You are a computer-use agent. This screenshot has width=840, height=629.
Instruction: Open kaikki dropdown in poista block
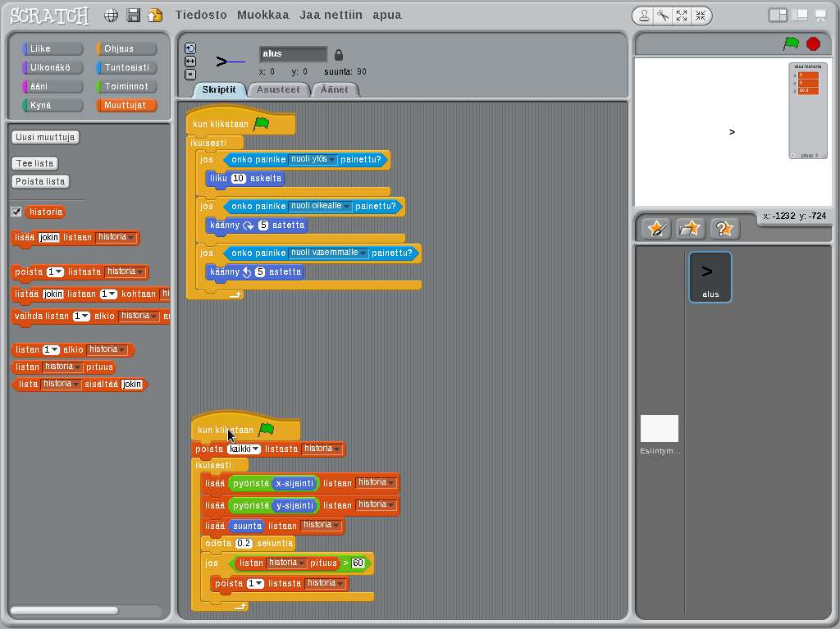244,449
